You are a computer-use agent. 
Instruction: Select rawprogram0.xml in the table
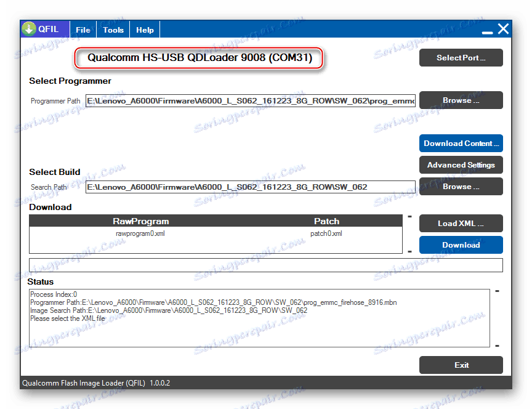[140, 233]
